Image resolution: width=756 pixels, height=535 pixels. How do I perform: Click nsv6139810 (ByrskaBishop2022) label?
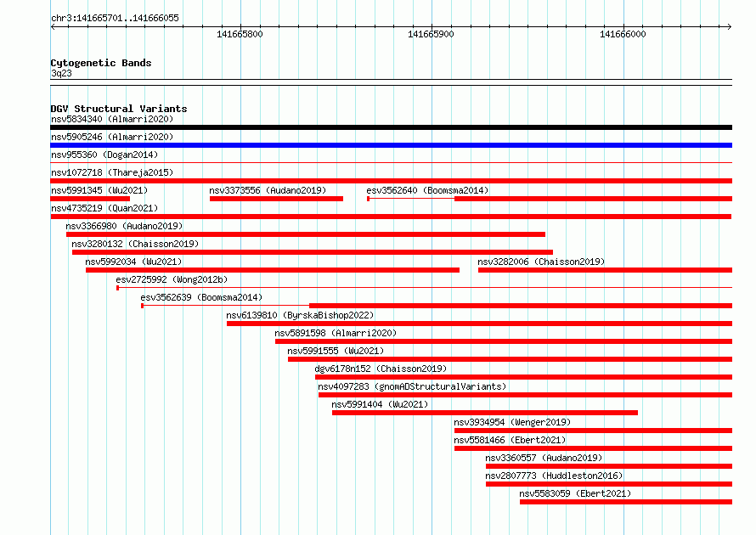click(300, 315)
